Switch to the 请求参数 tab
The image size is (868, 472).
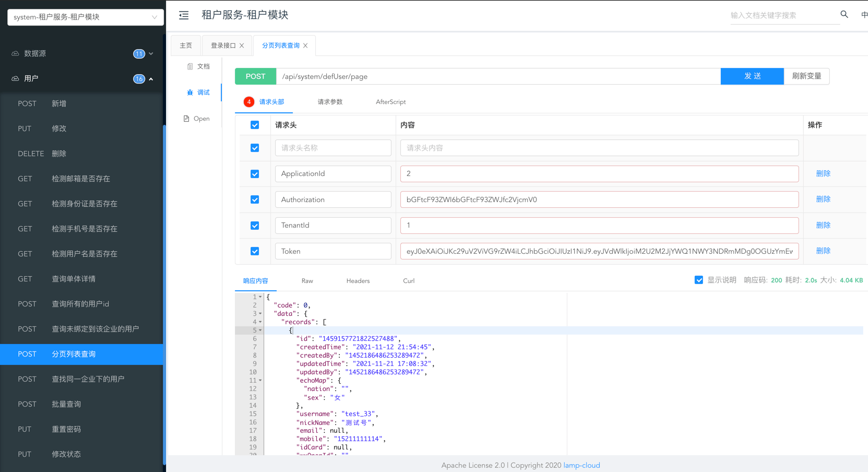coord(330,102)
